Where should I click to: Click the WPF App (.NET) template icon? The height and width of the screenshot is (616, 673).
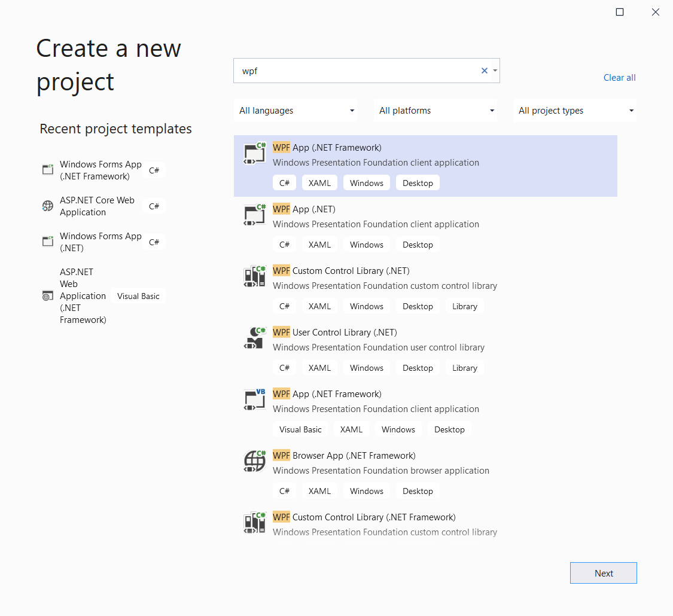(x=254, y=215)
